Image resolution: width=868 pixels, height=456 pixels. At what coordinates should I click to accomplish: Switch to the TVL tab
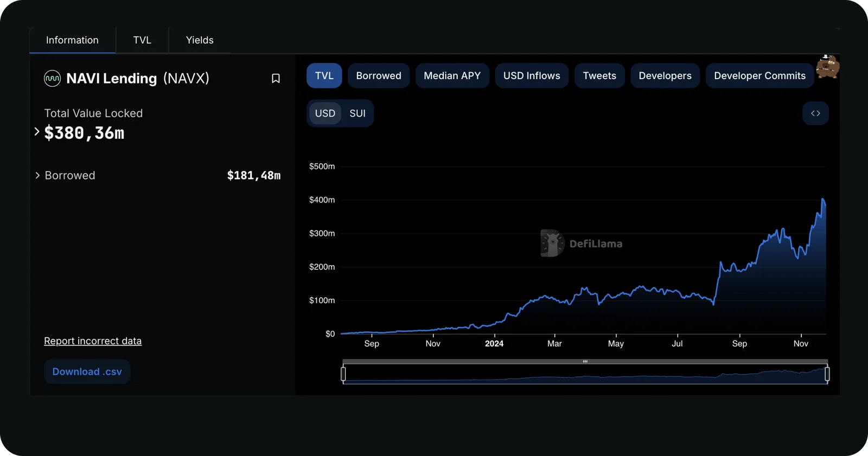click(142, 40)
